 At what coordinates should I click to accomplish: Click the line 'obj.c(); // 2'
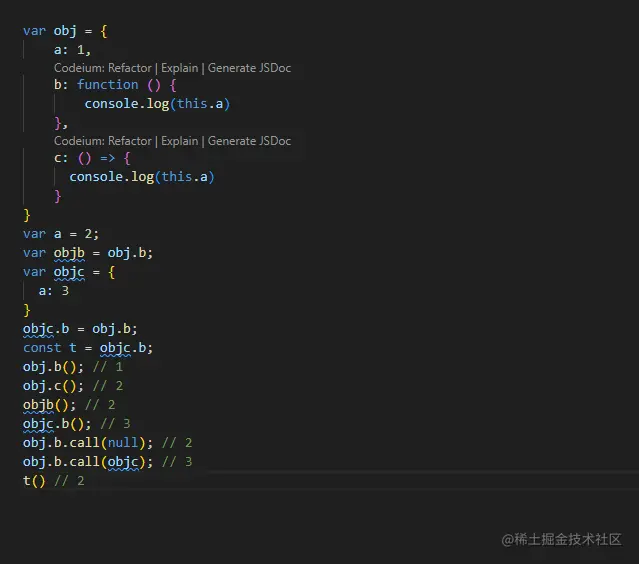(73, 386)
